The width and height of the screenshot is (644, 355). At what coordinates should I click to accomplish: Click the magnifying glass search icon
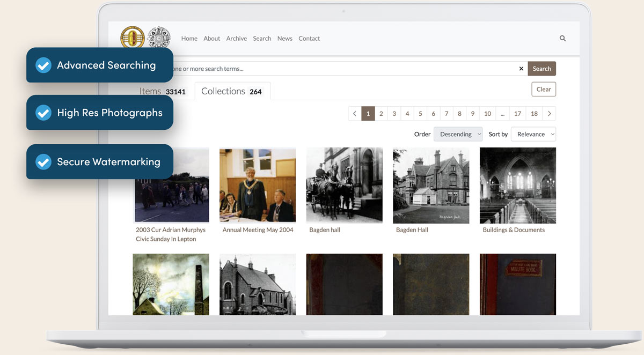(x=562, y=39)
